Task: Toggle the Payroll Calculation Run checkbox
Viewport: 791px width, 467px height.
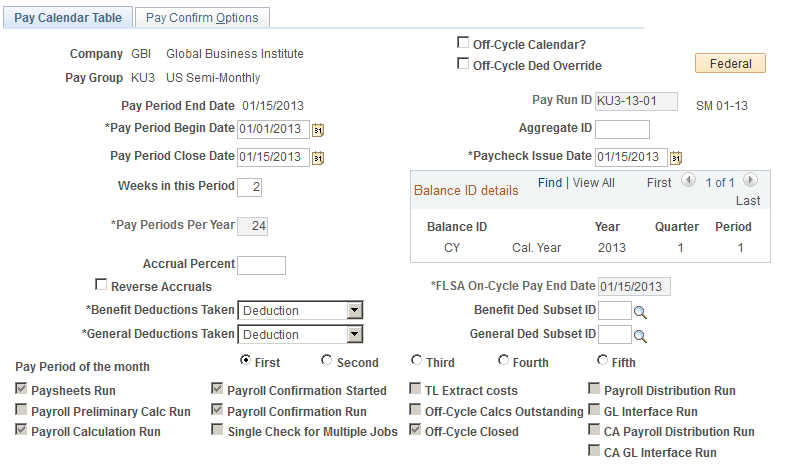Action: click(21, 430)
